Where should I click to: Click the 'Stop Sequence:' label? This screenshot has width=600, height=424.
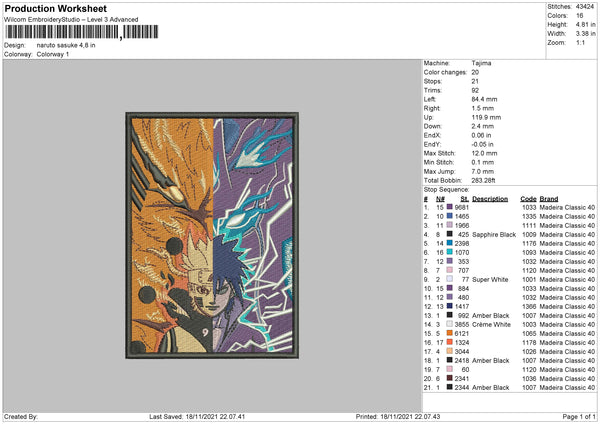[x=446, y=190]
